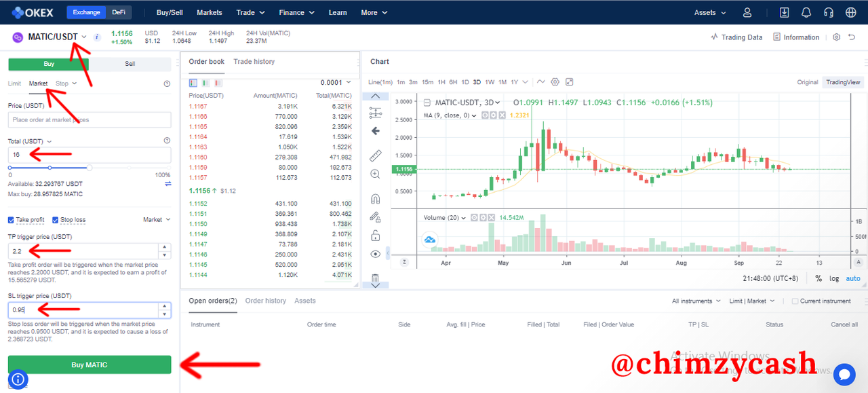Open the layout settings gear near Information
Viewport: 868px width, 393px height.
click(836, 37)
